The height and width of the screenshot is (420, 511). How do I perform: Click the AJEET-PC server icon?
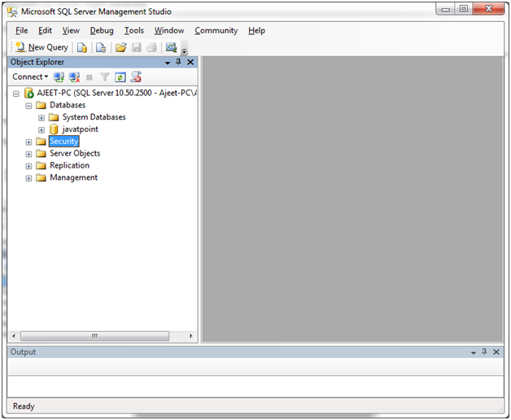(x=29, y=94)
